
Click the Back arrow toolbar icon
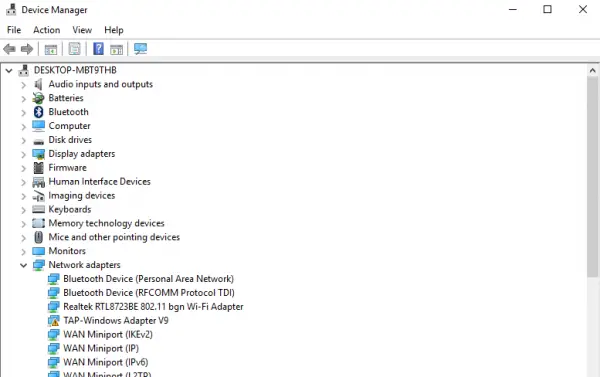[x=9, y=49]
